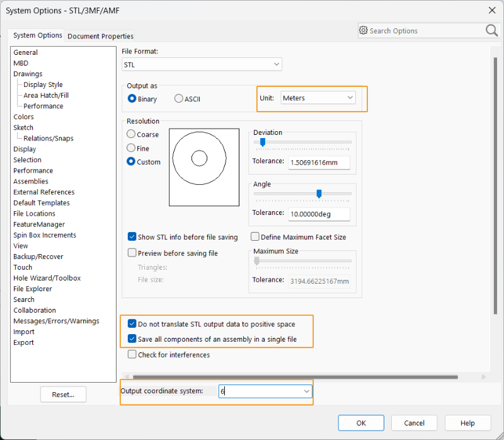This screenshot has height=440, width=504.
Task: Open Hole Wizard/Toolbox settings
Action: pyautogui.click(x=47, y=278)
